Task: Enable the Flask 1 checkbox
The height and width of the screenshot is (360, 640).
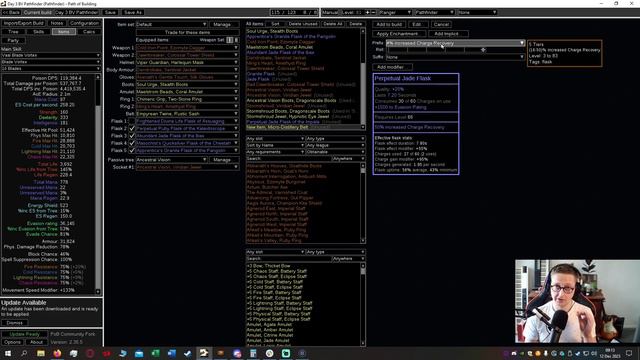Action: pos(132,121)
